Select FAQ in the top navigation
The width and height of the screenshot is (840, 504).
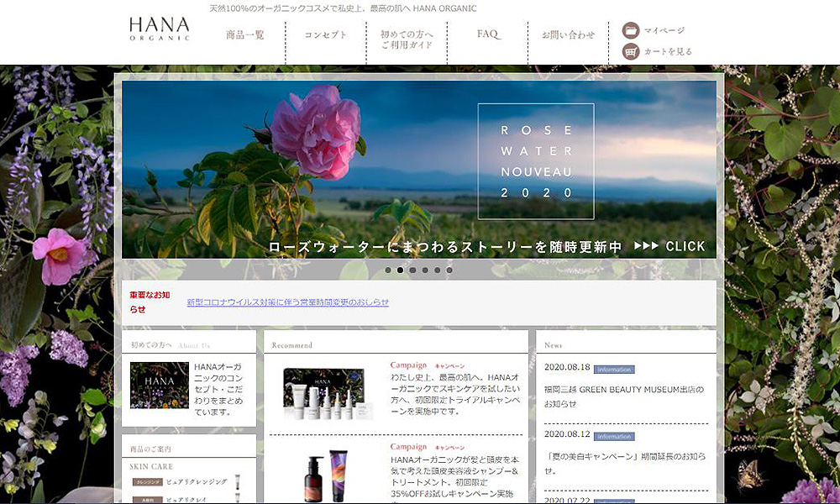point(488,34)
